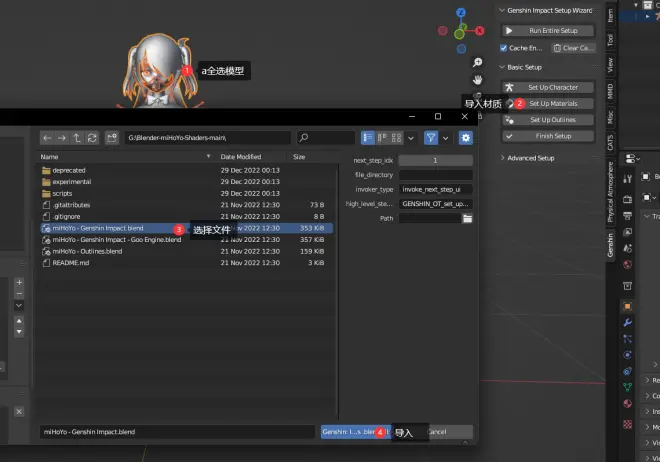
Task: Click the viewport pan hand icon
Action: [477, 80]
